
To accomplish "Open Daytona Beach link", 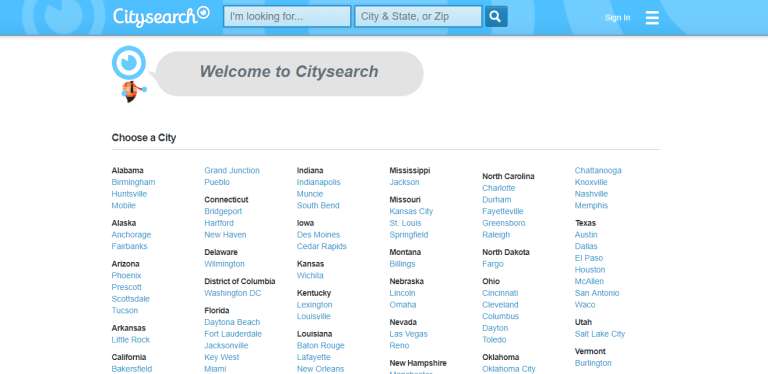I will (x=232, y=322).
